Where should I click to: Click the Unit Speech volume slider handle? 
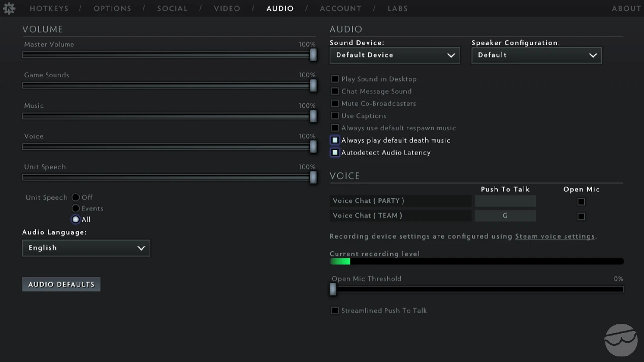coord(313,177)
